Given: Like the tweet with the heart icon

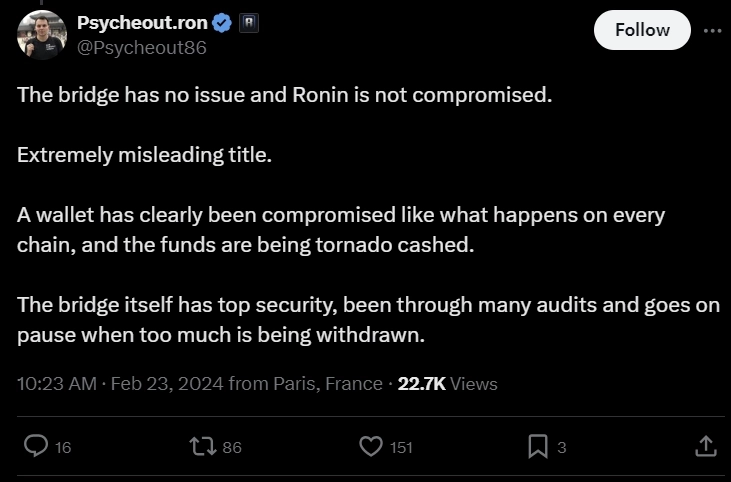Looking at the screenshot, I should coord(371,446).
